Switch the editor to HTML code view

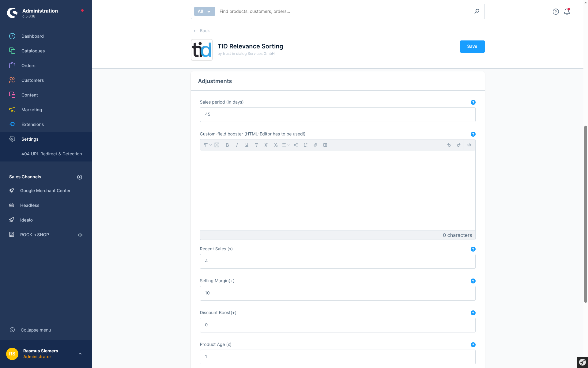pos(469,145)
